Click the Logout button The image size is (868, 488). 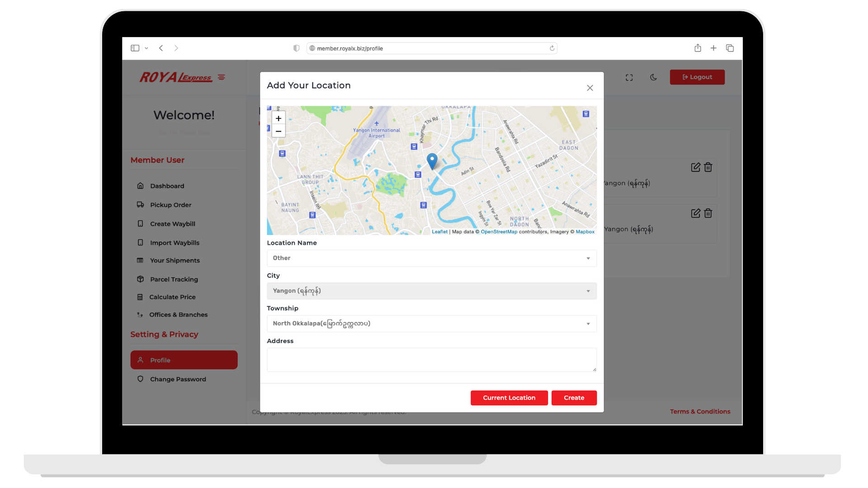point(697,77)
